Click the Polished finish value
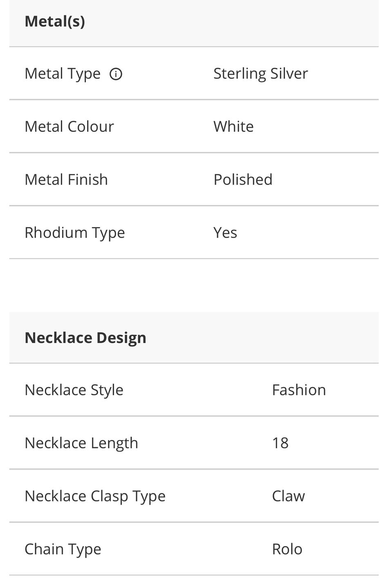The height and width of the screenshot is (588, 388). (243, 180)
